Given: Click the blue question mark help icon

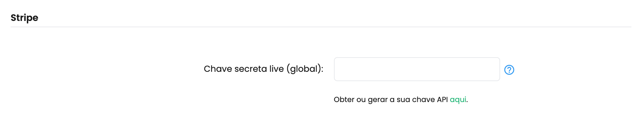Looking at the screenshot, I should tap(509, 70).
